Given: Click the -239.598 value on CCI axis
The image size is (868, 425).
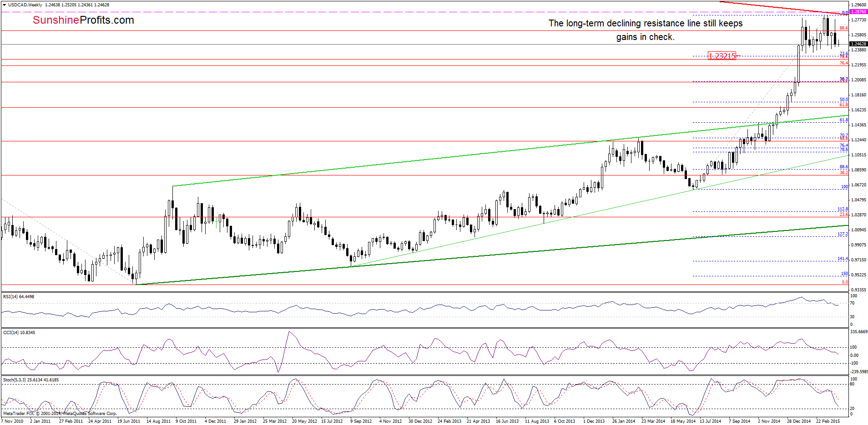Looking at the screenshot, I should [859, 372].
